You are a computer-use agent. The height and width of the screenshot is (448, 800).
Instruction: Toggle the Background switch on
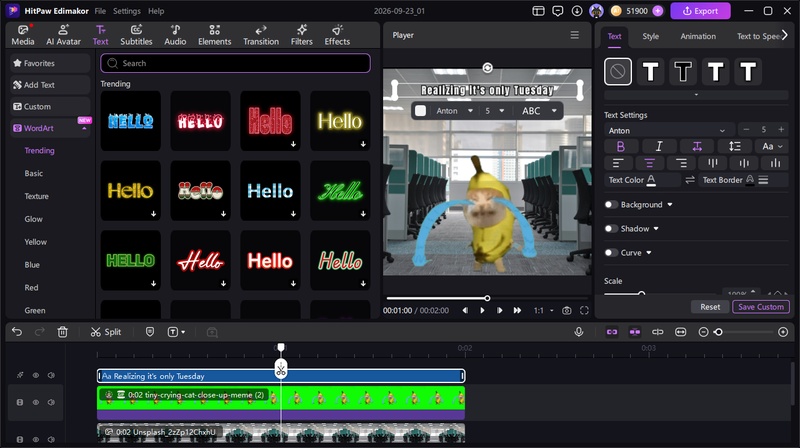(611, 205)
